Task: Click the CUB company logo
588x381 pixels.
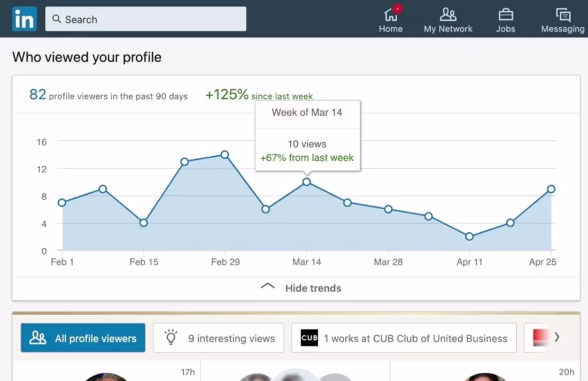Action: tap(309, 338)
